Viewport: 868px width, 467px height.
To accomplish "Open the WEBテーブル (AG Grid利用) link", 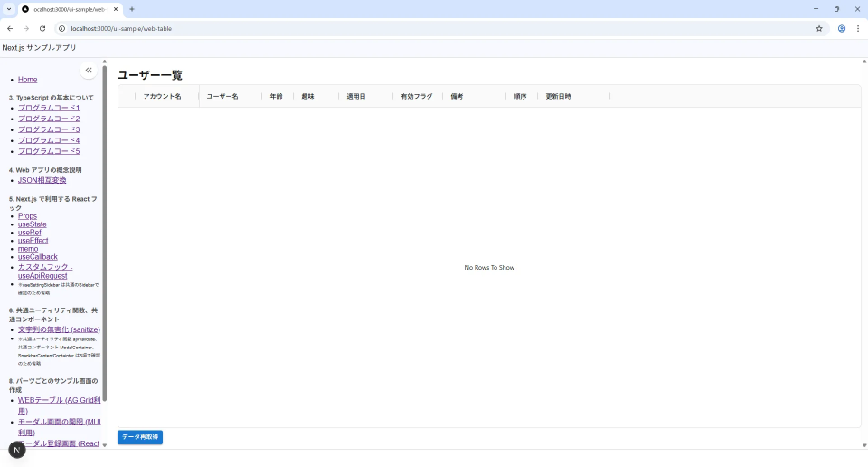I will (60, 405).
